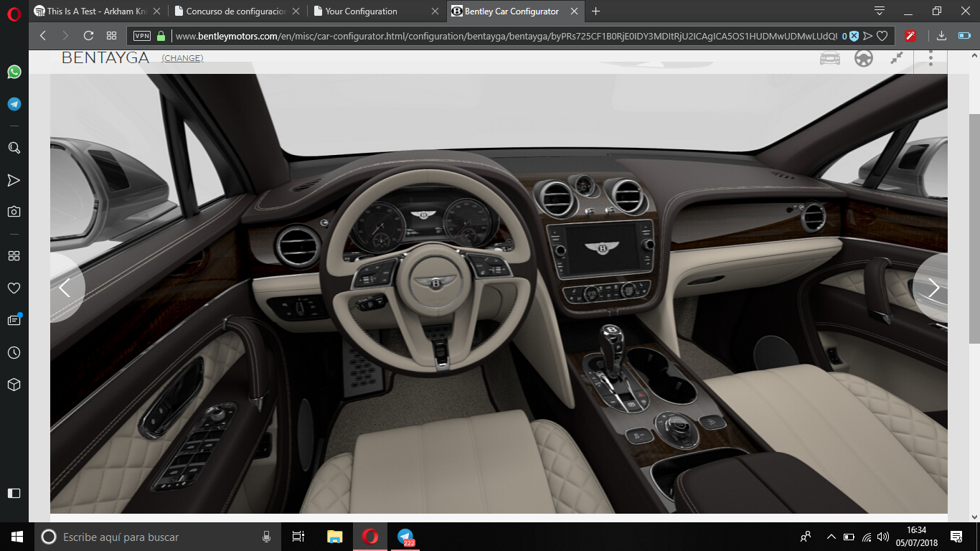Send page to My Flow from address bar
Screen dimensions: 980x551
[868, 36]
